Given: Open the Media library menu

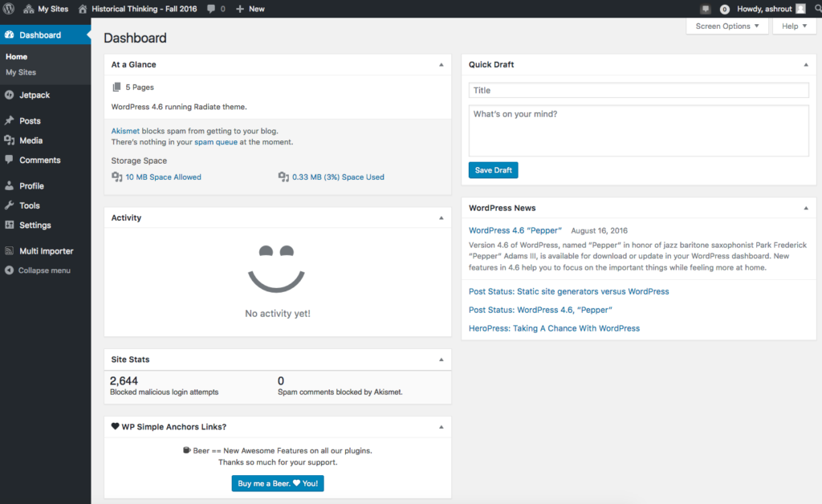Looking at the screenshot, I should click(31, 140).
